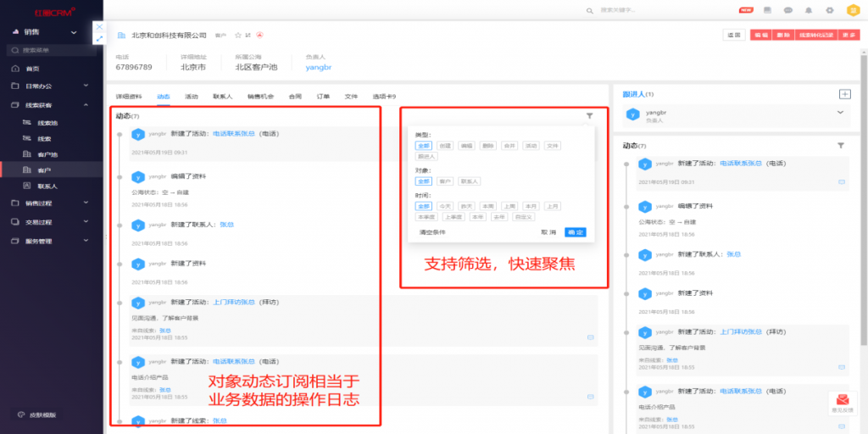Open the settings gear icon in the top bar
868x434 pixels.
[x=829, y=10]
